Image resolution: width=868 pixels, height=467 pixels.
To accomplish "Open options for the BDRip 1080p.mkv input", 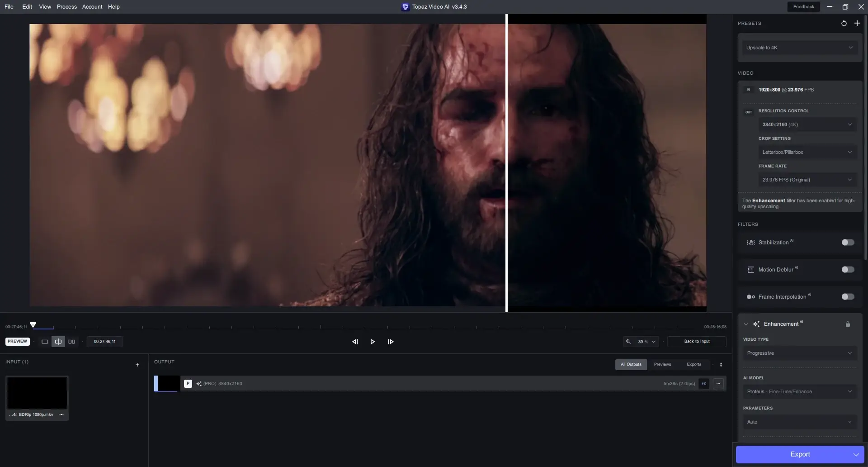I will pos(61,415).
